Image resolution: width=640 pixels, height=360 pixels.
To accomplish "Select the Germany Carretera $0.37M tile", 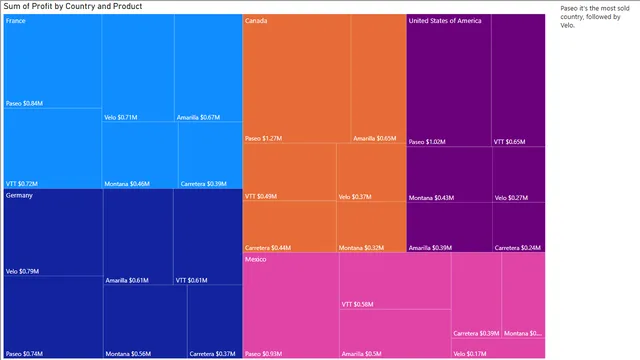I will 215,322.
